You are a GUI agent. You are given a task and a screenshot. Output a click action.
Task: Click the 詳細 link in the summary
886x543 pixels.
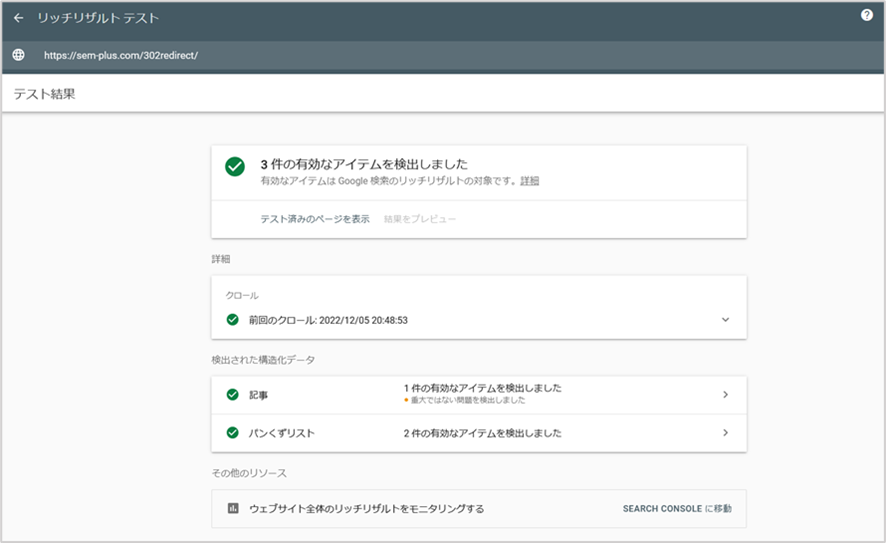pos(529,181)
